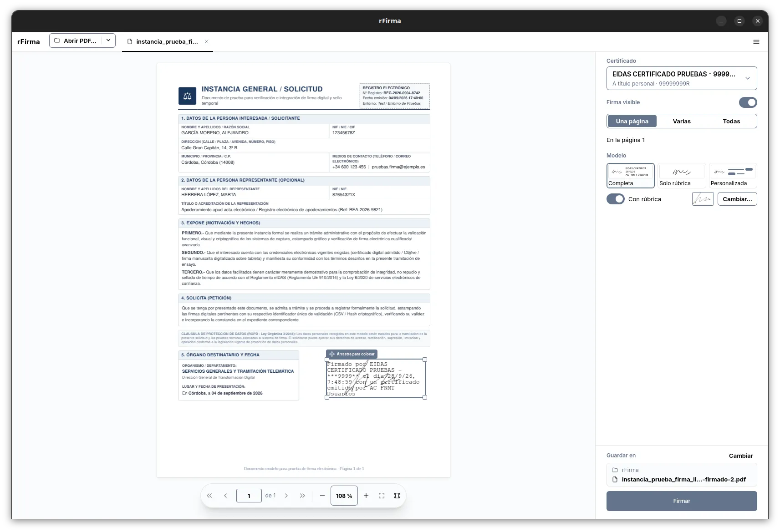Image resolution: width=780 pixels, height=532 pixels.
Task: Click Cambiar next to Guardar en
Action: click(741, 456)
